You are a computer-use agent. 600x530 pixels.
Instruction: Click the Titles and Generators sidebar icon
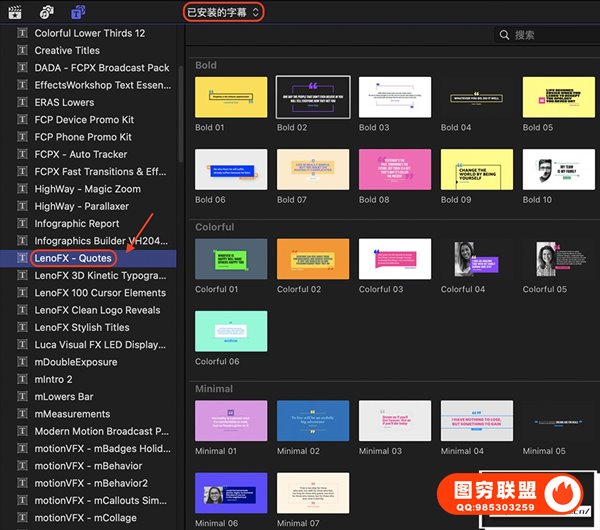click(78, 12)
